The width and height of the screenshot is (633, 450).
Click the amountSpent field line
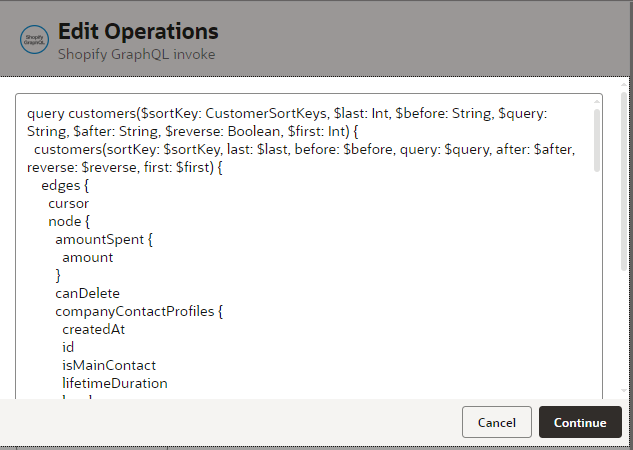click(x=103, y=239)
